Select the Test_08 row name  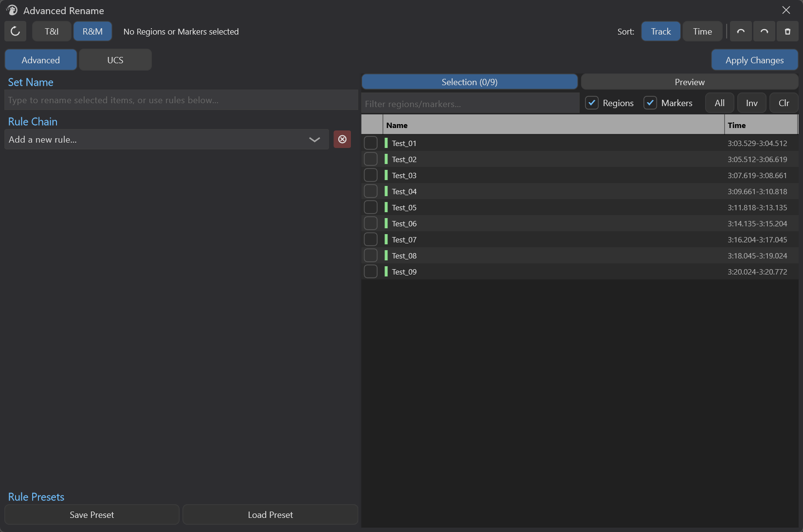[404, 256]
